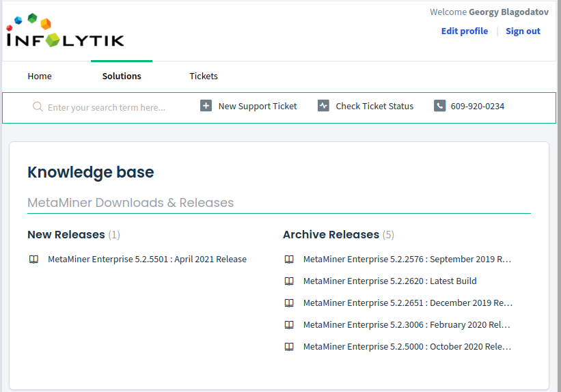
Task: Open MetaMiner Enterprise 5.2.2651 December 2019 article
Action: [408, 303]
